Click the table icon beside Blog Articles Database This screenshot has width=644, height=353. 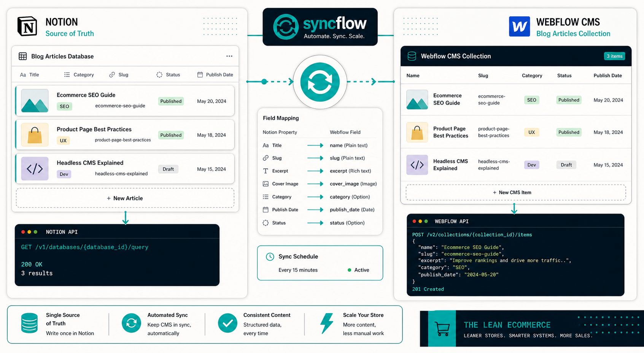23,56
